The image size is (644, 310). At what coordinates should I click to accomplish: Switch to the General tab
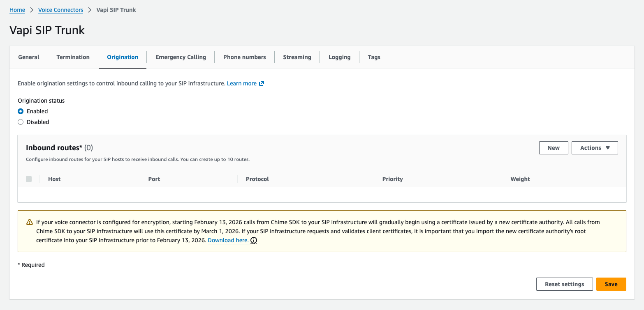[x=29, y=57]
